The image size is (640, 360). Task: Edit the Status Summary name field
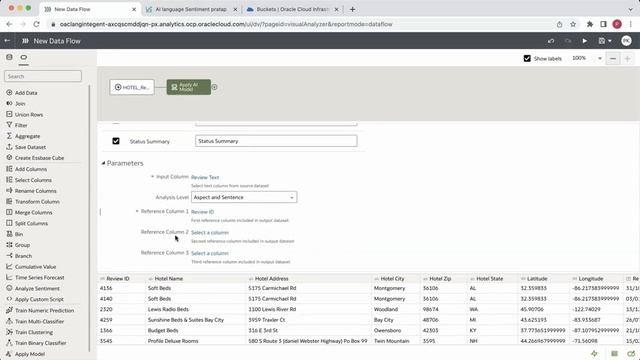click(276, 141)
